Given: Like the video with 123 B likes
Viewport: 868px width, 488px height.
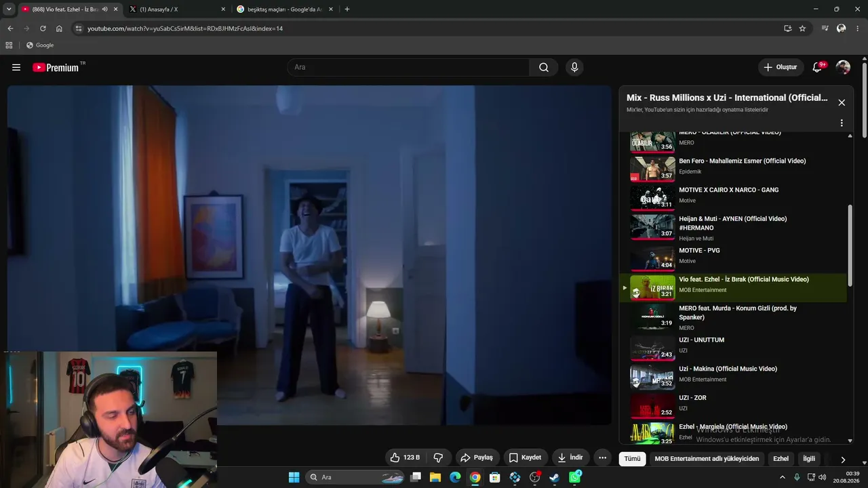Looking at the screenshot, I should (405, 457).
